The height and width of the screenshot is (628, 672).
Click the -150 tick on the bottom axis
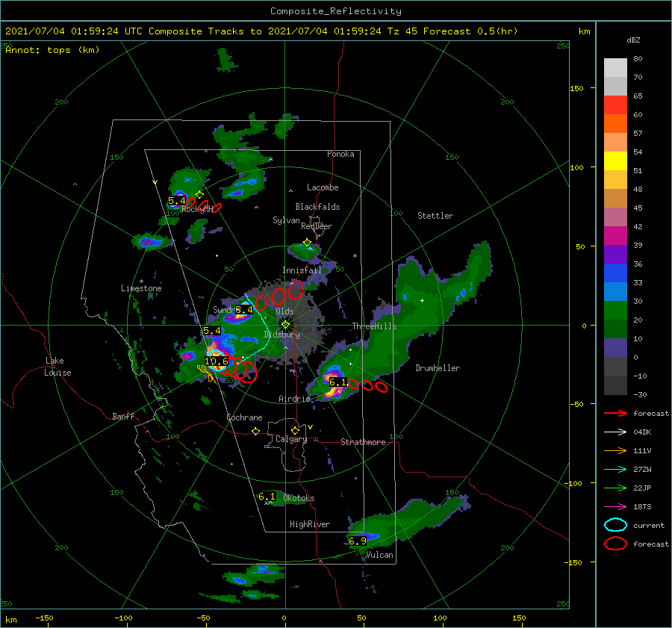44,618
